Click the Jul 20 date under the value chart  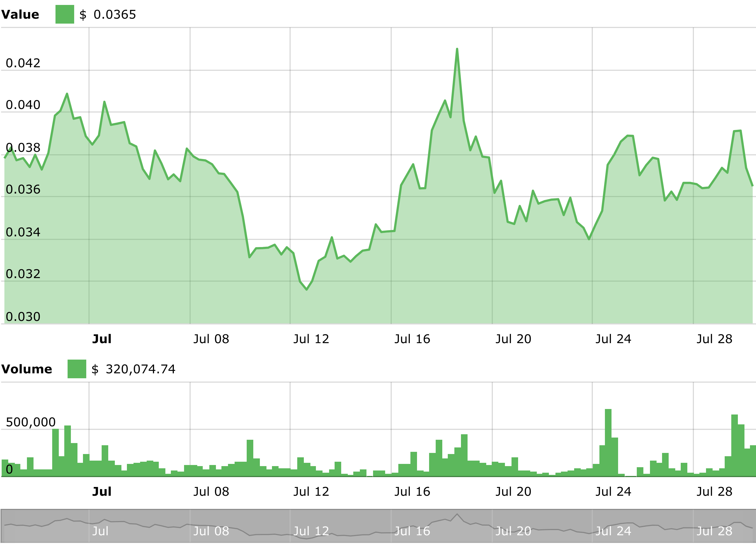click(x=513, y=339)
